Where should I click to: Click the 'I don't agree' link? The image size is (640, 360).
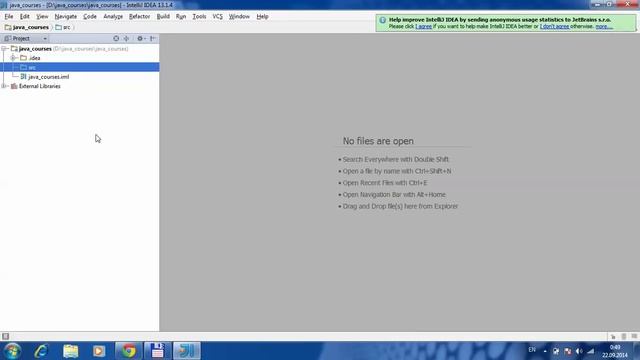click(554, 26)
